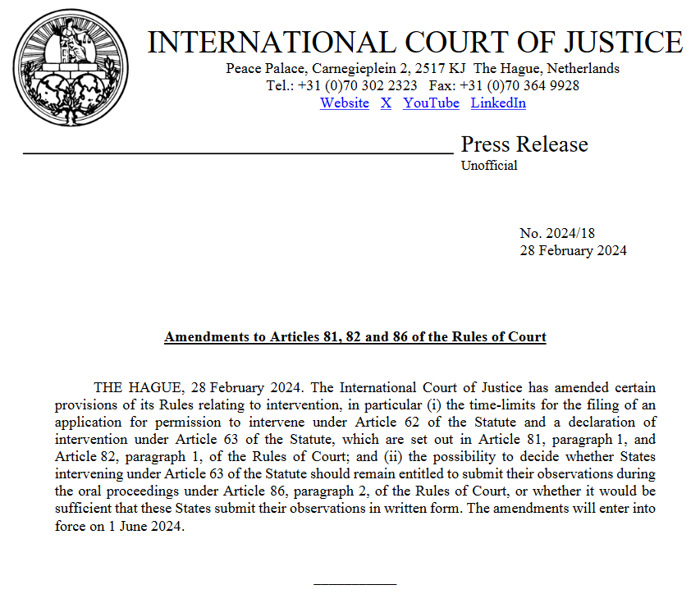Click the 'INTERNATIONAL COURT OF JUSTICE' heading
The width and height of the screenshot is (700, 594).
click(x=414, y=43)
